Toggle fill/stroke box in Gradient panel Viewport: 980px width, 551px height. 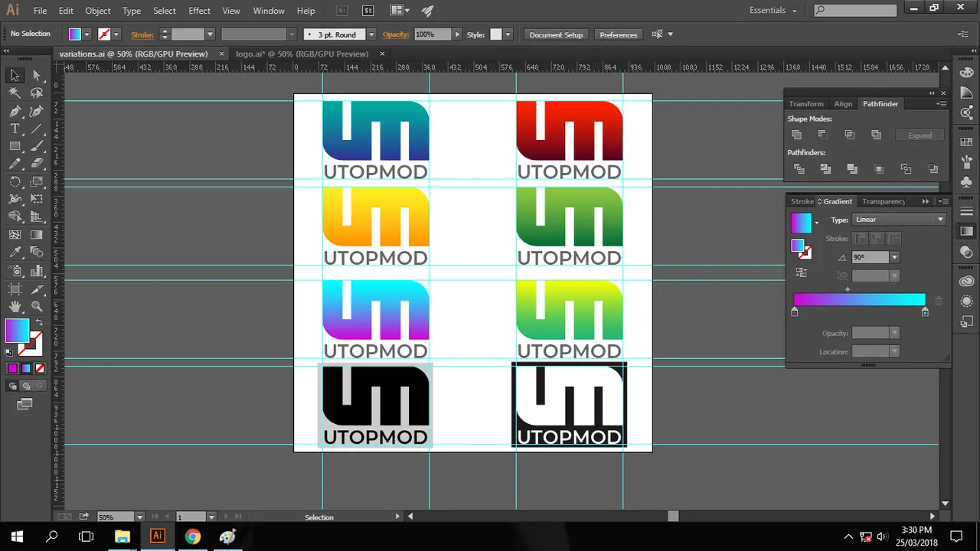pyautogui.click(x=800, y=249)
